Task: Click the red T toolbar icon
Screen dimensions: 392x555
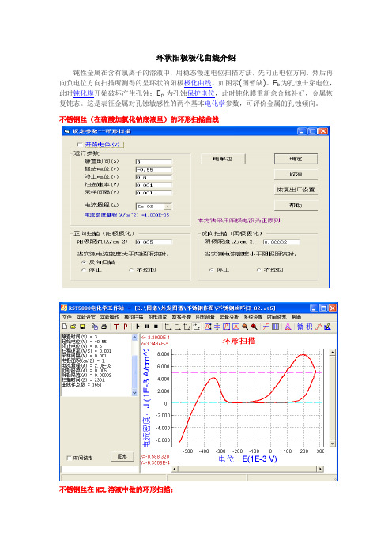Action: tap(116, 327)
